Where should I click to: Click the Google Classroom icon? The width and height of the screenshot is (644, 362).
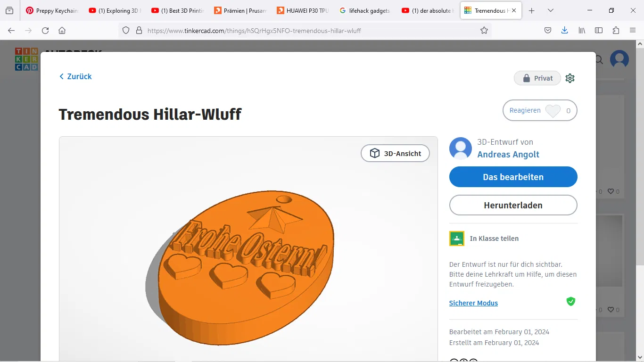click(457, 239)
